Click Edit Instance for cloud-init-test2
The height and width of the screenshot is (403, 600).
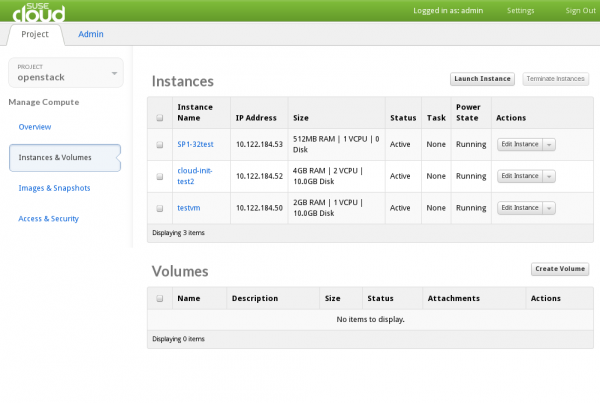[x=520, y=176]
